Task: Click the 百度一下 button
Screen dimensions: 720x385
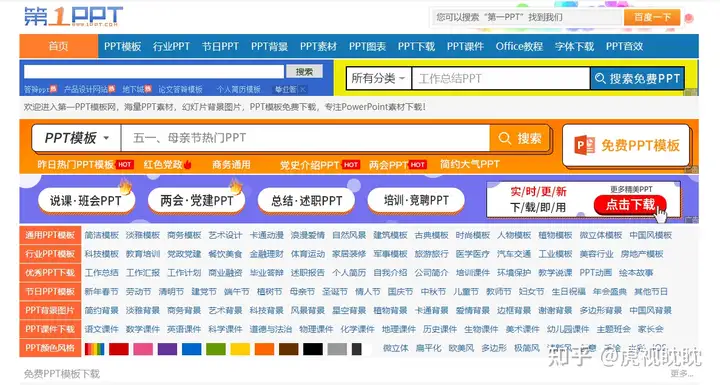Action: (652, 17)
